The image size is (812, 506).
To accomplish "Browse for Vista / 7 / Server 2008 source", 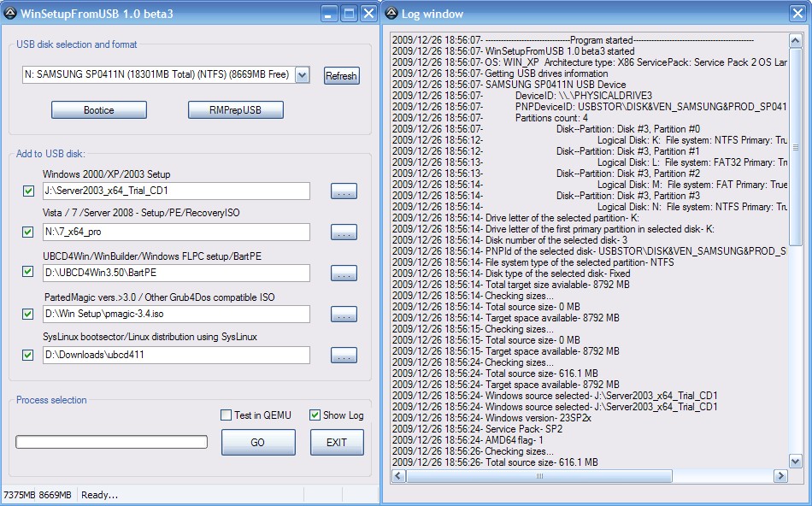I will coord(344,232).
